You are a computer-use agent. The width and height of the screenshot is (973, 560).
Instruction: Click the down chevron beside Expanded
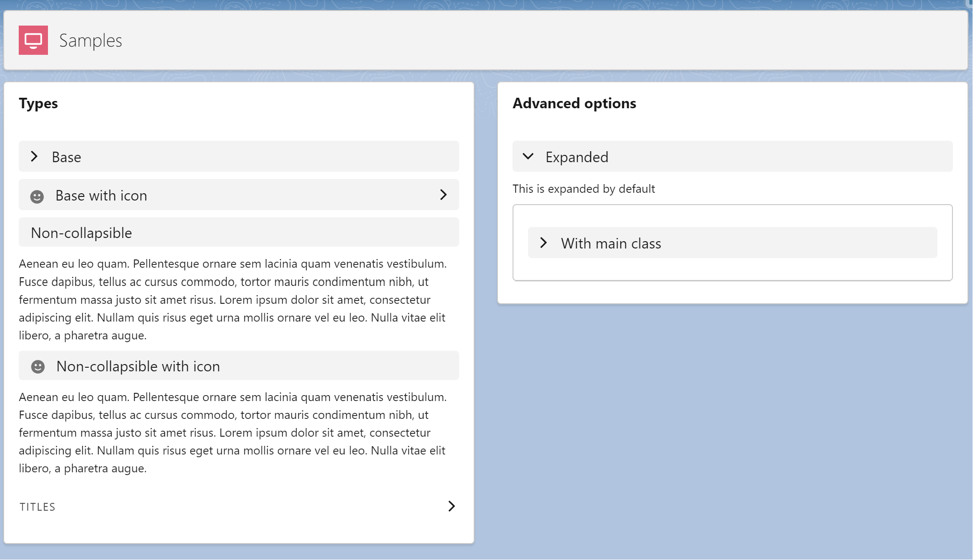[x=528, y=157]
